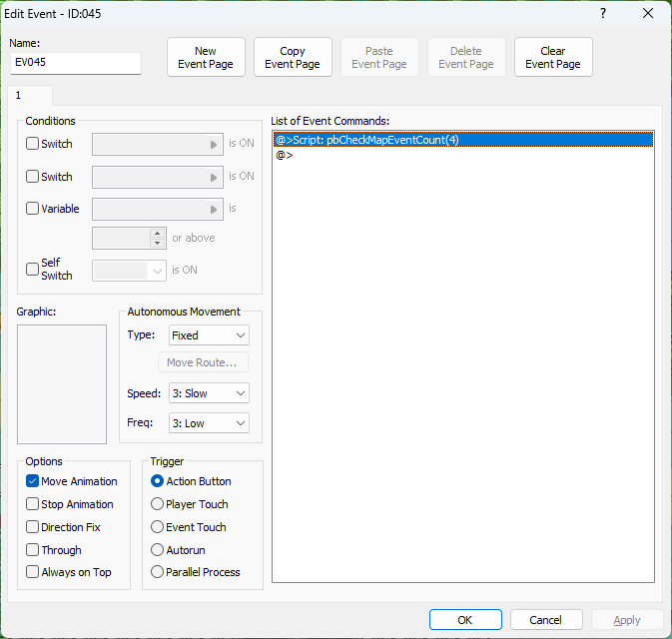Close the Edit Event dialog
This screenshot has height=639, width=672.
648,14
